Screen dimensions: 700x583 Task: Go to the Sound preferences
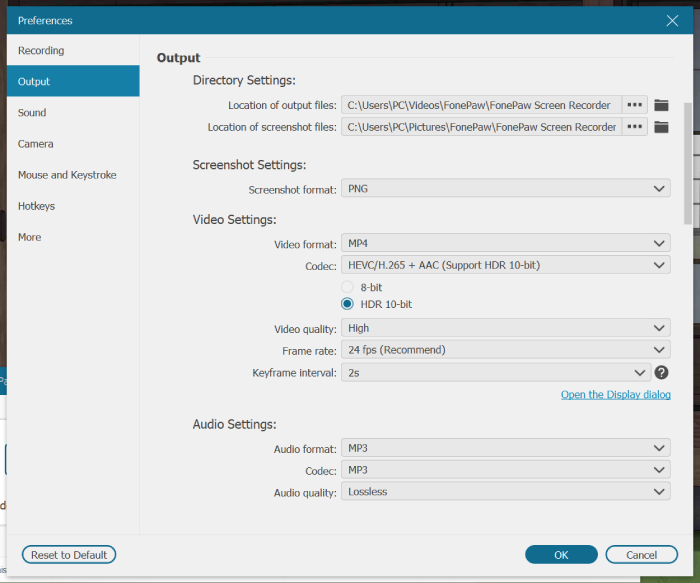[73, 112]
